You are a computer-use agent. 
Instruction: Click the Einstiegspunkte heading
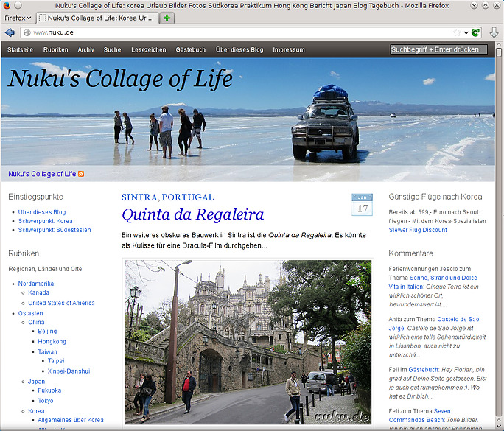tap(35, 197)
